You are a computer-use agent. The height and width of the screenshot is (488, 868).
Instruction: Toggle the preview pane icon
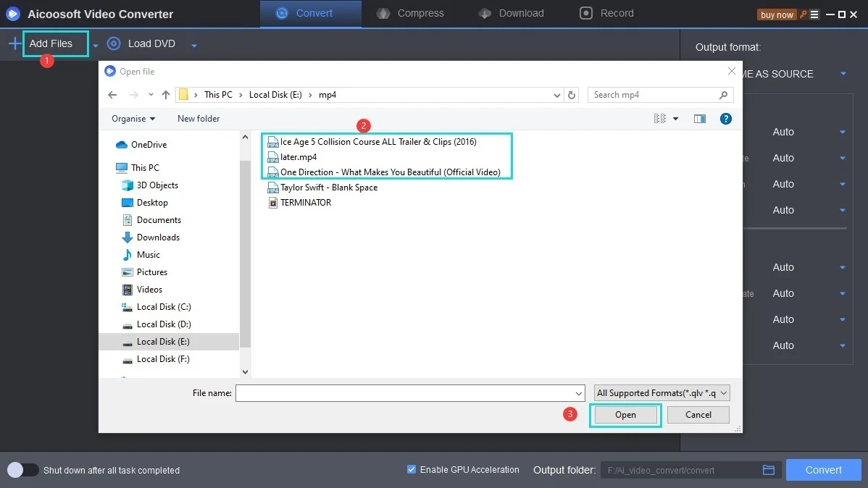tap(699, 119)
